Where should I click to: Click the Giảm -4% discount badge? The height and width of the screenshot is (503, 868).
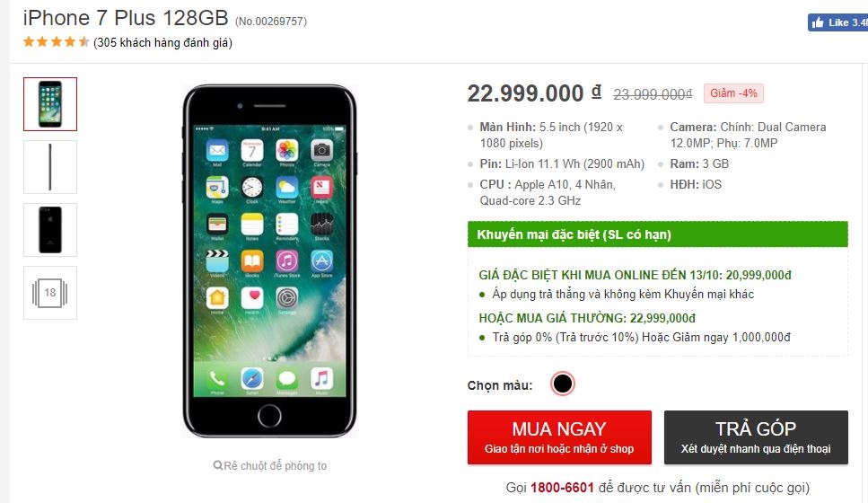coord(733,93)
